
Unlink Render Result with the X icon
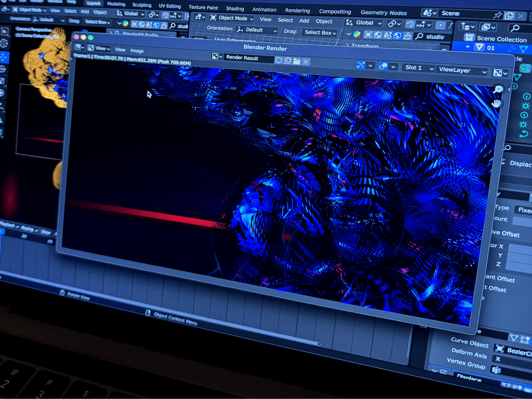pyautogui.click(x=306, y=62)
